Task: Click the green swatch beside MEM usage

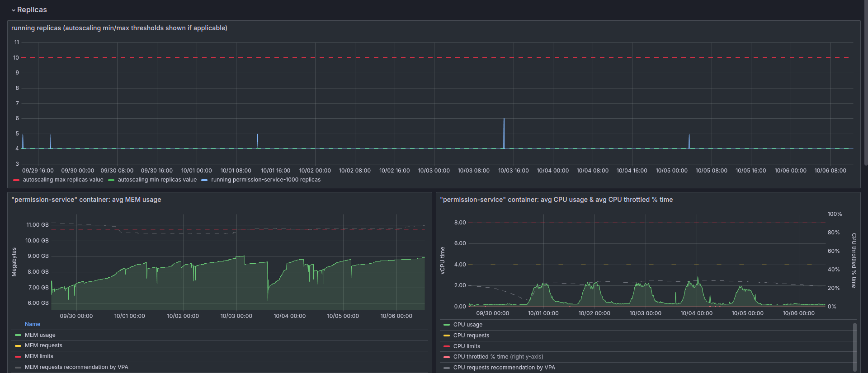Action: tap(18, 335)
